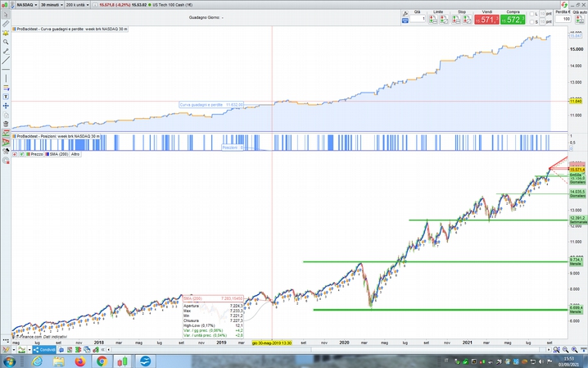Open the NASDAQ instrument dropdown
Screen dimensions: 588x368
27,5
